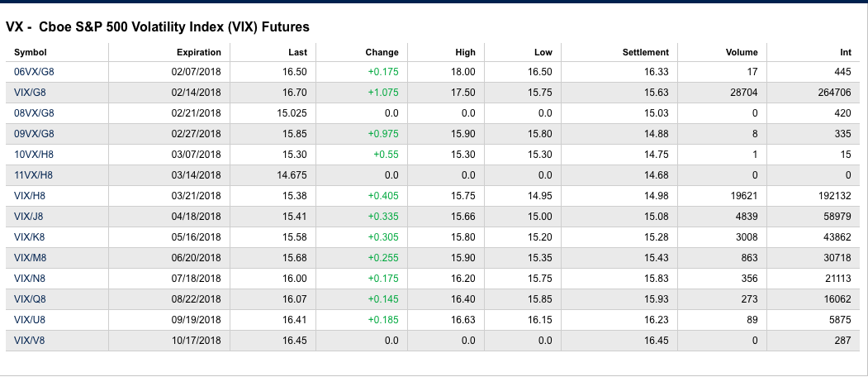
Task: Open the 06VX/G8 symbol link
Action: click(34, 72)
